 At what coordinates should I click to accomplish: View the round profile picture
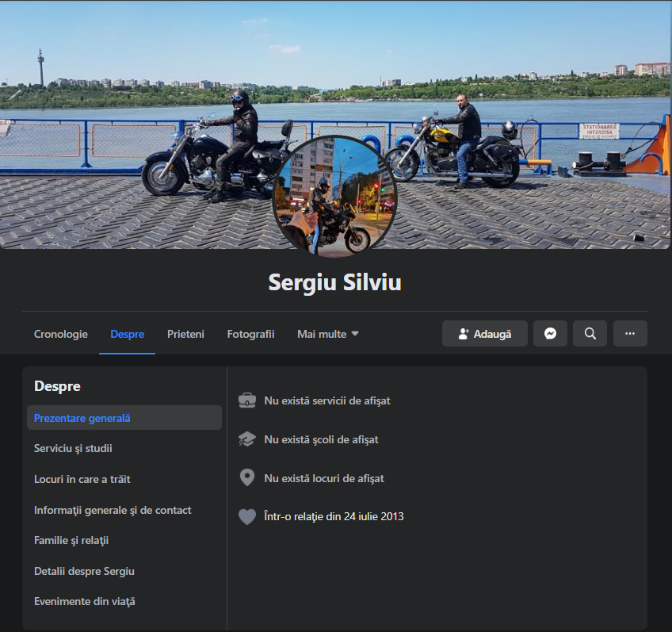point(334,197)
